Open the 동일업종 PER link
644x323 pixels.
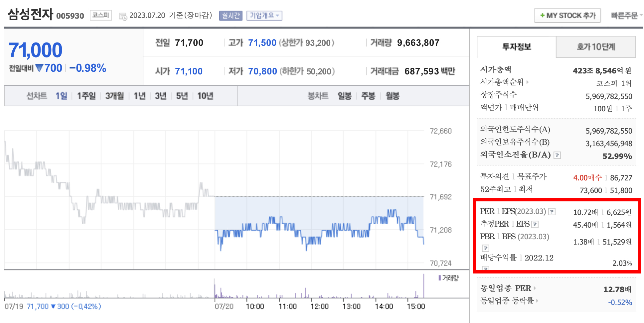tap(506, 288)
